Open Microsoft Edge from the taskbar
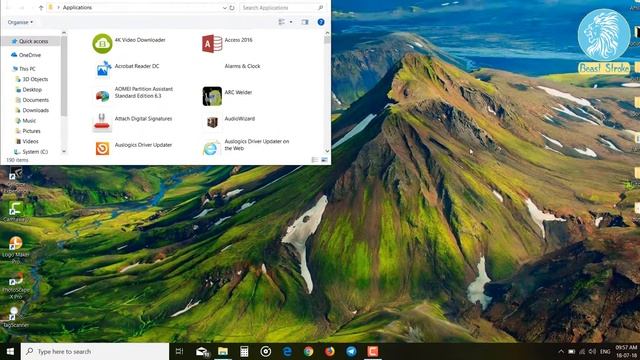The width and height of the screenshot is (640, 360). (287, 351)
